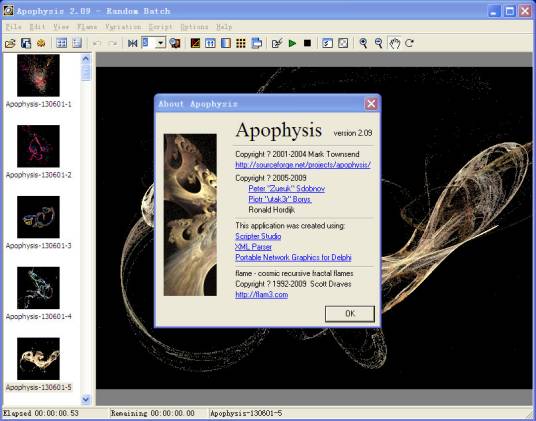This screenshot has height=421, width=536.
Task: Click the redo arrow in toolbar
Action: 112,43
